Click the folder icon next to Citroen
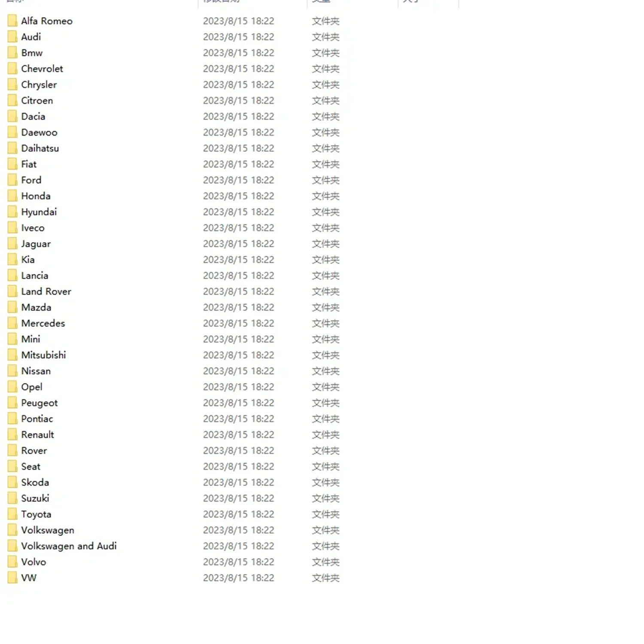 point(12,100)
